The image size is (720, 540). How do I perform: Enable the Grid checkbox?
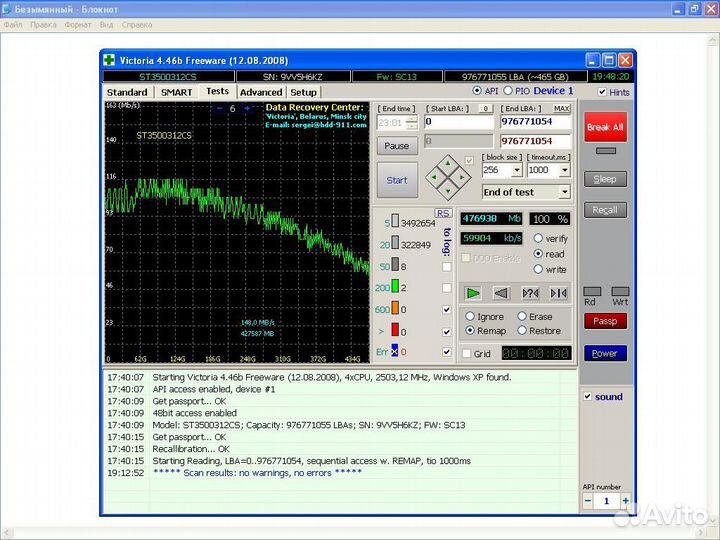point(467,353)
